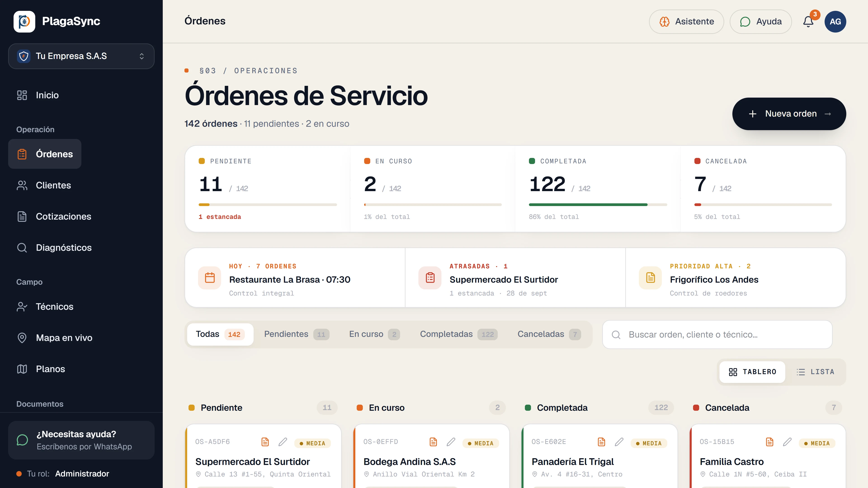Click the Ayuda button
The image size is (868, 488).
[x=760, y=21]
